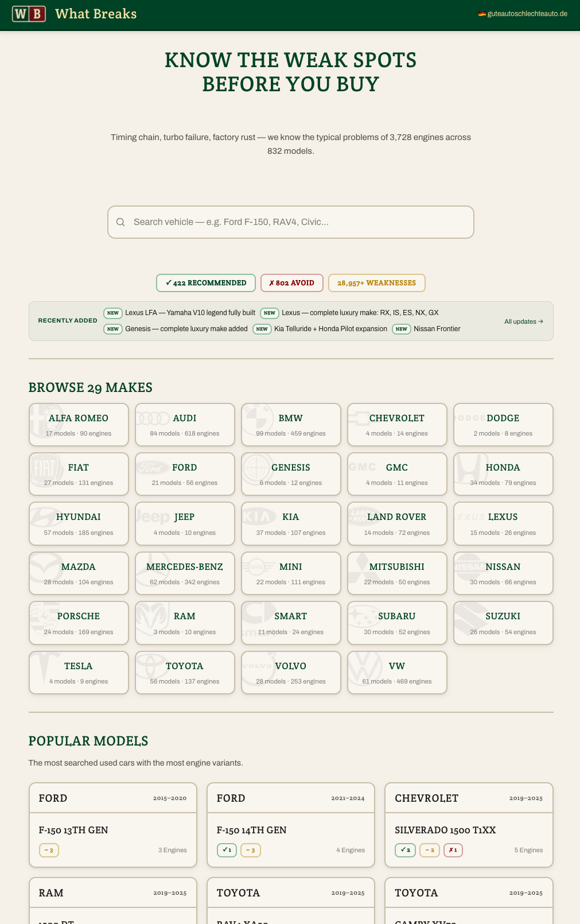The width and height of the screenshot is (580, 924).
Task: Open the RAM 2019–2025 model card
Action: pyautogui.click(x=113, y=901)
